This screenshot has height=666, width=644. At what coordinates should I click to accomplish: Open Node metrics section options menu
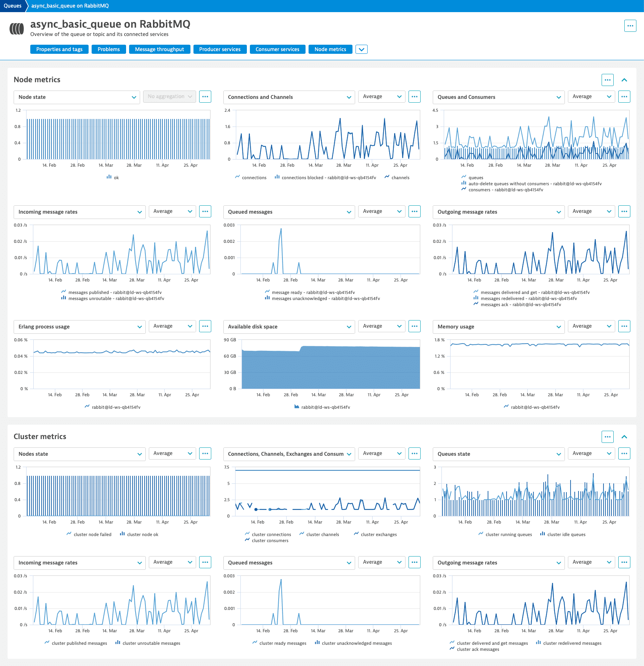coord(607,80)
